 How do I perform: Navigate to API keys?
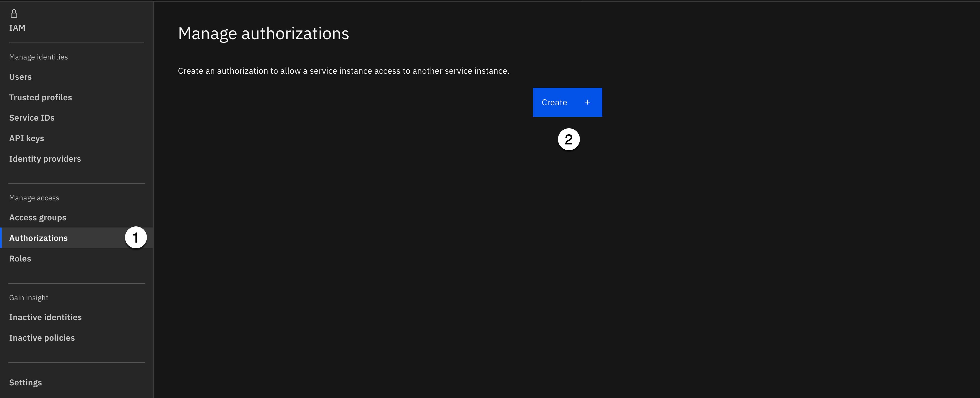coord(27,138)
